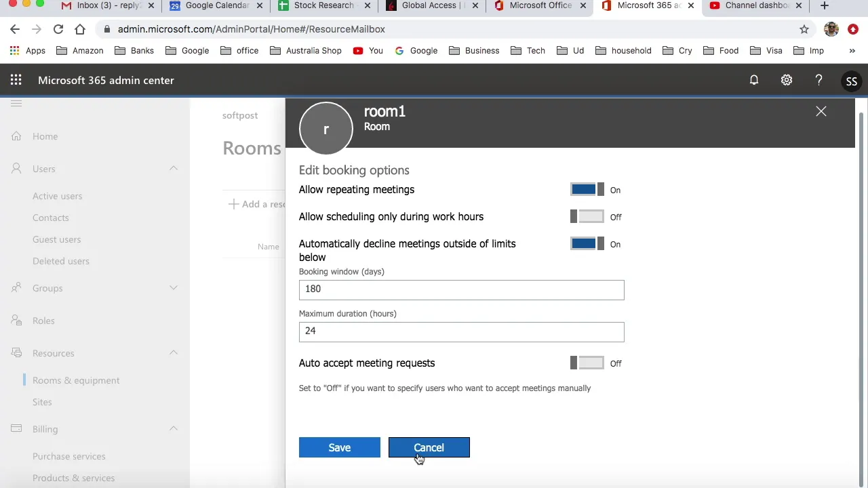Open the help question mark icon

(x=818, y=80)
